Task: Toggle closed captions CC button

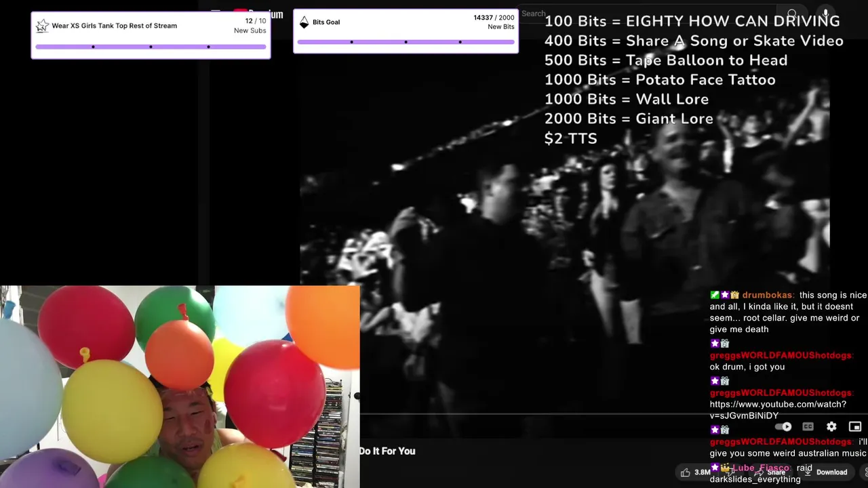Action: (808, 427)
